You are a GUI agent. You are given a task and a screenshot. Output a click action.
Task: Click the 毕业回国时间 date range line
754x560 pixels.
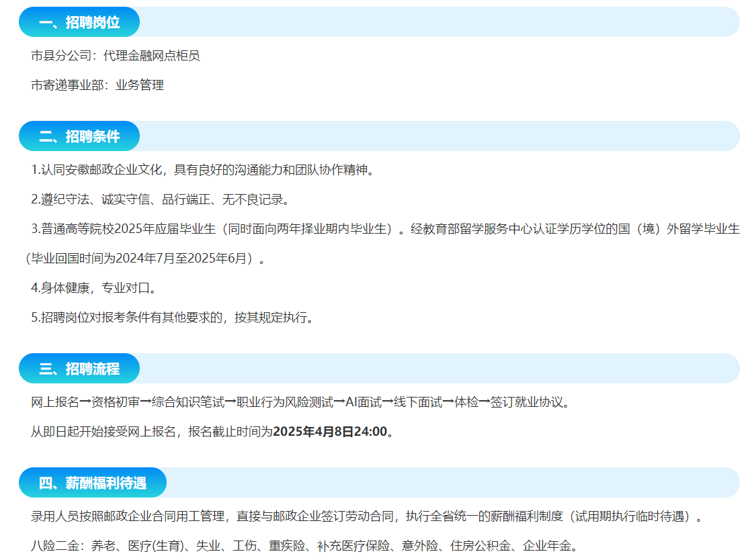[x=144, y=259]
